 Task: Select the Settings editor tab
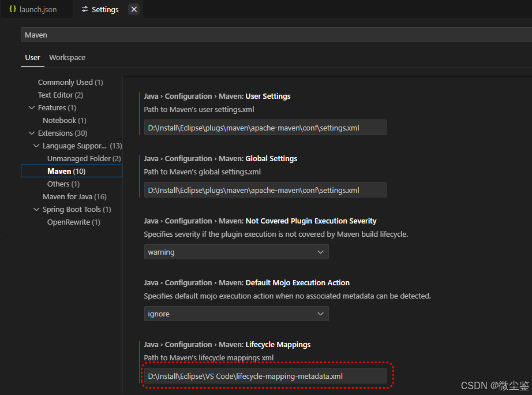[107, 9]
